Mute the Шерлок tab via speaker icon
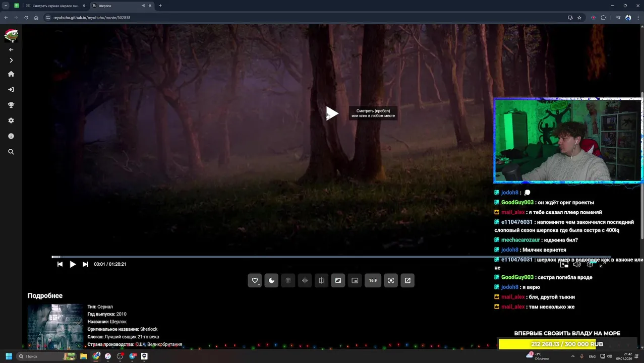Image resolution: width=644 pixels, height=363 pixels. (143, 6)
